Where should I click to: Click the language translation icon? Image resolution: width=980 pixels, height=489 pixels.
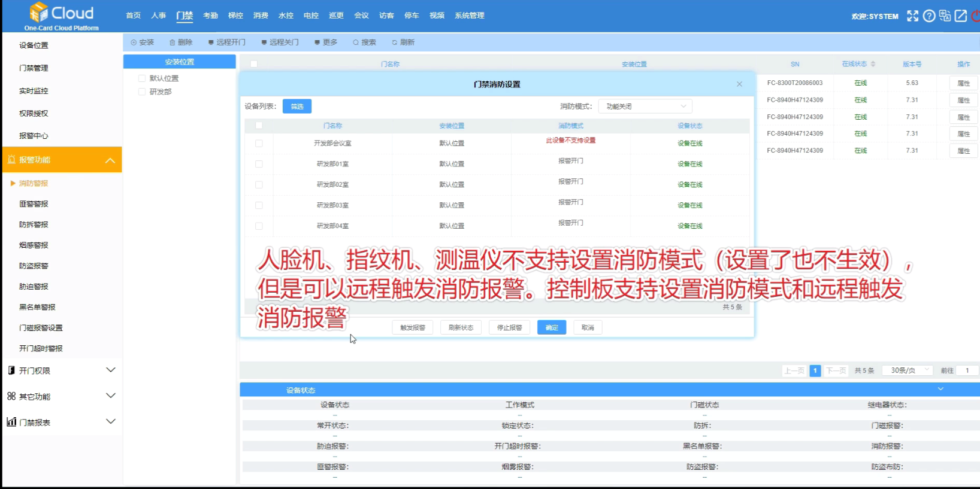945,16
